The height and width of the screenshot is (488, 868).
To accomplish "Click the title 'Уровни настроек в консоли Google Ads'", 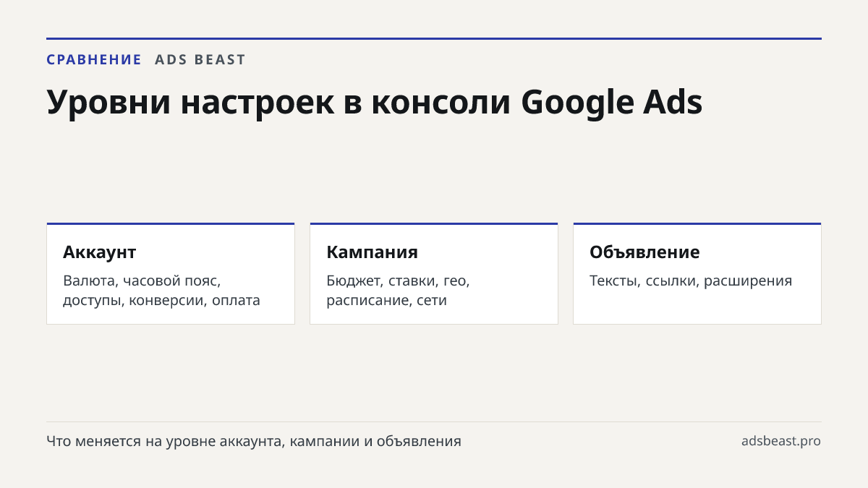I will (375, 102).
